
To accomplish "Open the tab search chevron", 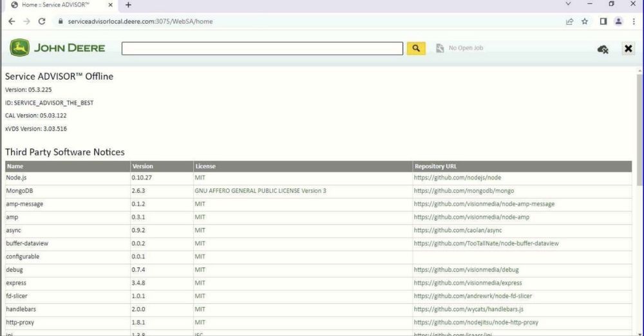I will 568,4.
